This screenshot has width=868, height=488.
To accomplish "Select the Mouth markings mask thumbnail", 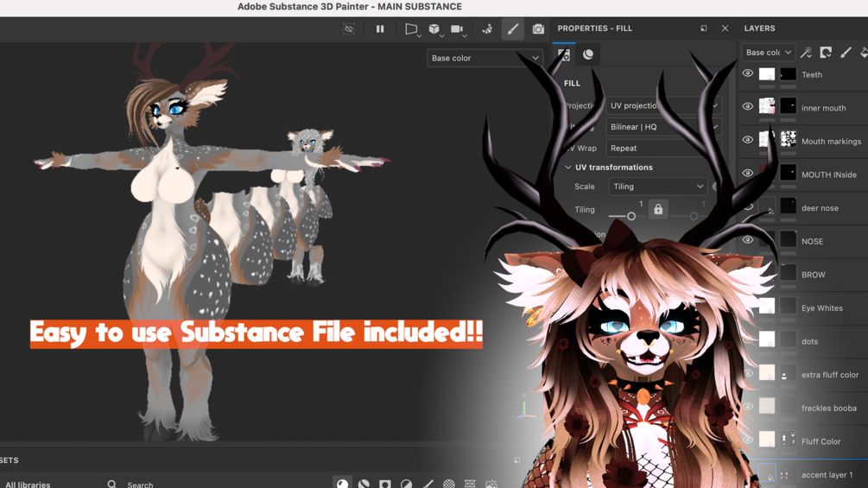I will [788, 139].
